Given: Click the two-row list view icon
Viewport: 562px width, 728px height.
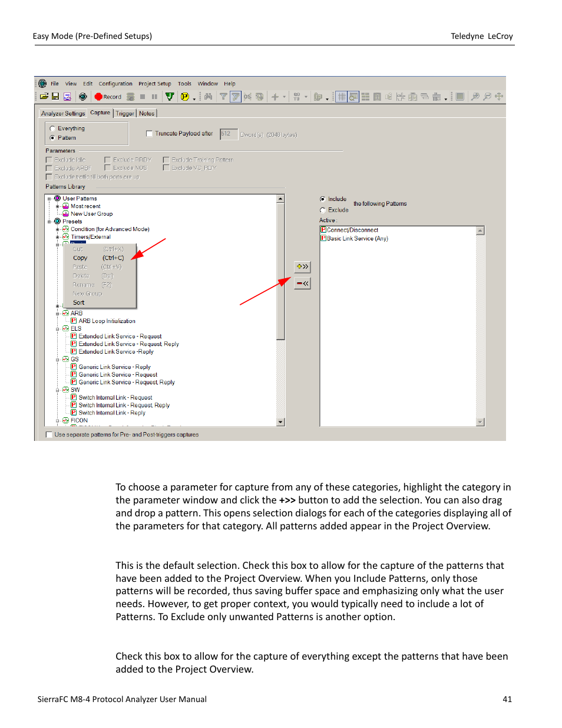Looking at the screenshot, I should [x=365, y=97].
